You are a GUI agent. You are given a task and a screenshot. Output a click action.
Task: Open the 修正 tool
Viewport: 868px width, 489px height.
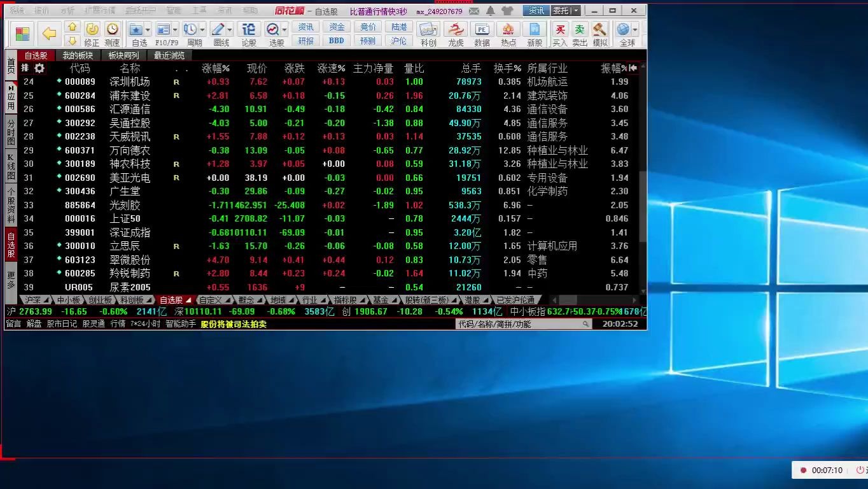[92, 34]
